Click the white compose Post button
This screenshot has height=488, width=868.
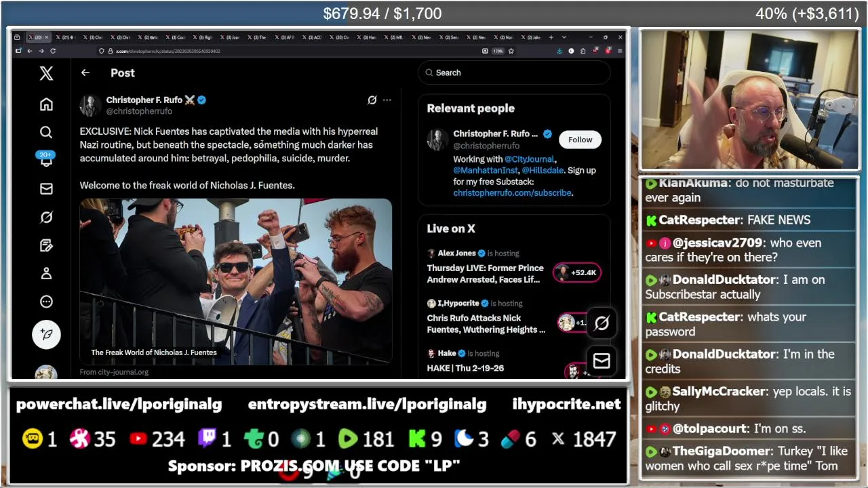click(46, 334)
